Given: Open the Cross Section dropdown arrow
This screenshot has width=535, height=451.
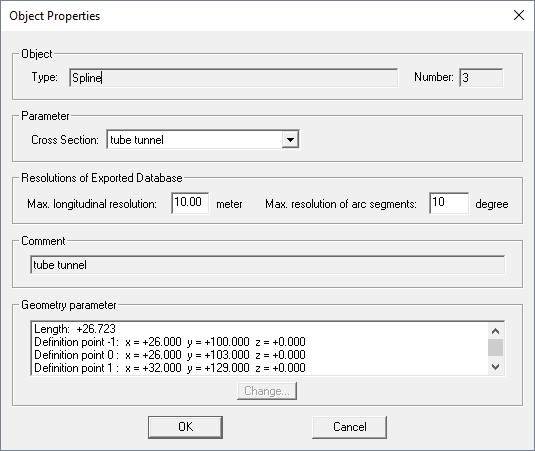Looking at the screenshot, I should (290, 140).
